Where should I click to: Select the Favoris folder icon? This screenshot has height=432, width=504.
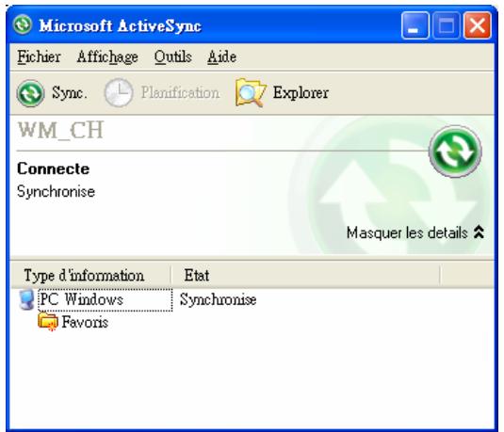click(47, 321)
